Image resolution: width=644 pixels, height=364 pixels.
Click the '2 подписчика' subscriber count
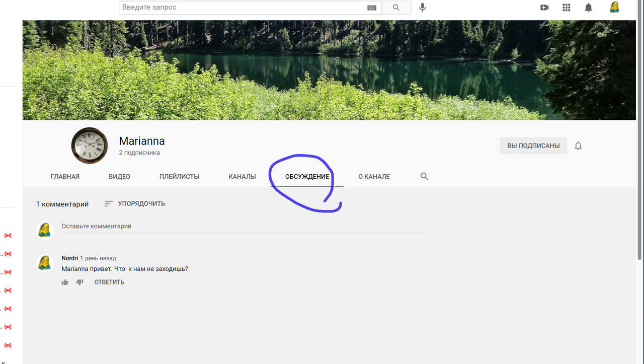pyautogui.click(x=139, y=153)
